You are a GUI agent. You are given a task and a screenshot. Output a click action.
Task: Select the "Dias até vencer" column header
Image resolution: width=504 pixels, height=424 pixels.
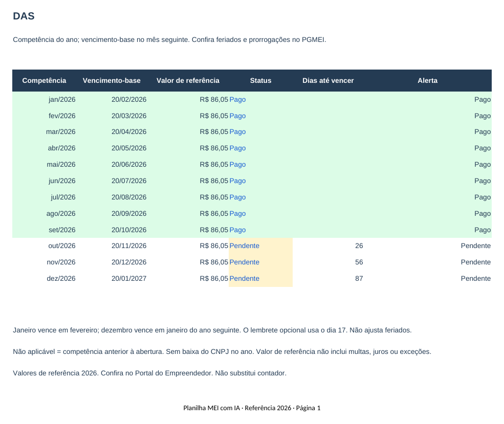coord(328,81)
